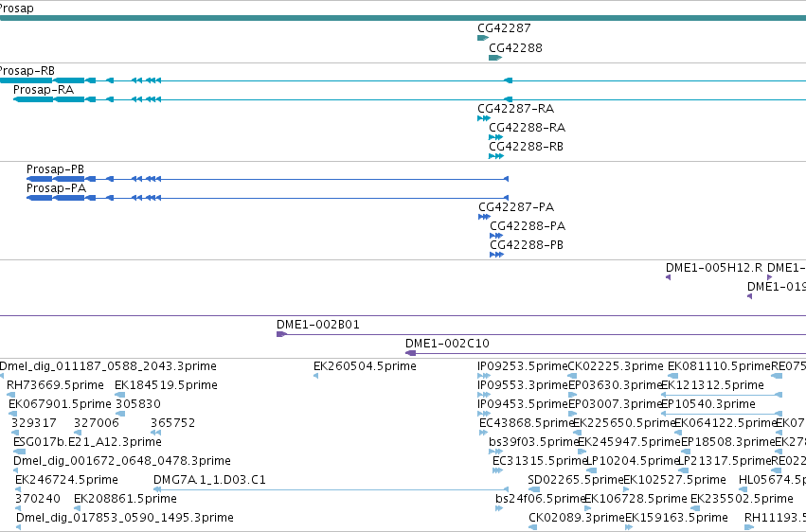The width and height of the screenshot is (806, 532).
Task: Select the EK159163.5prime label
Action: [677, 518]
